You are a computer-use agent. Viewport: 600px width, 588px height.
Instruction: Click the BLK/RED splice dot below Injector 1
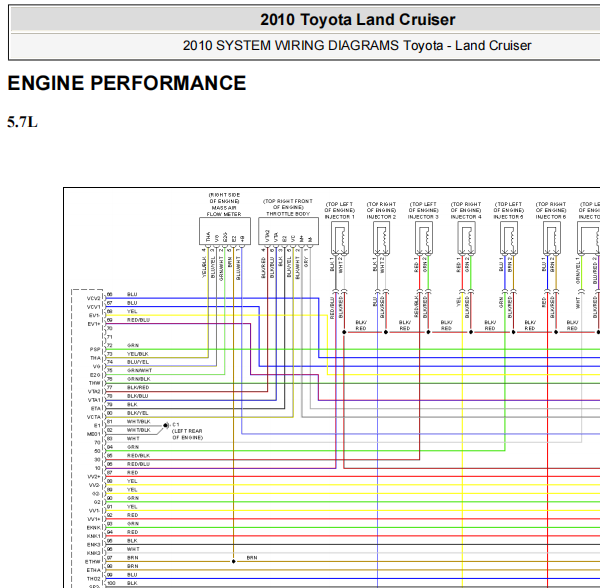tap(344, 332)
